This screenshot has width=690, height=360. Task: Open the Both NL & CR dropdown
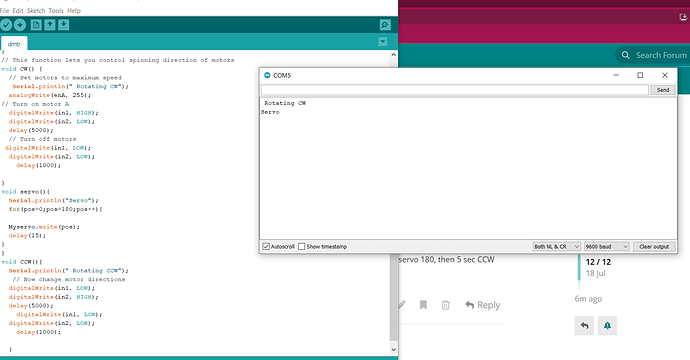pyautogui.click(x=557, y=246)
